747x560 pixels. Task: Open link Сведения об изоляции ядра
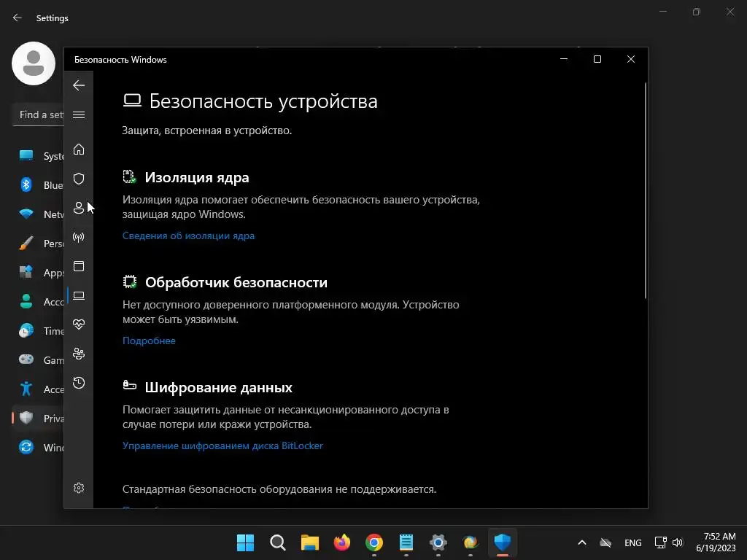pyautogui.click(x=188, y=236)
